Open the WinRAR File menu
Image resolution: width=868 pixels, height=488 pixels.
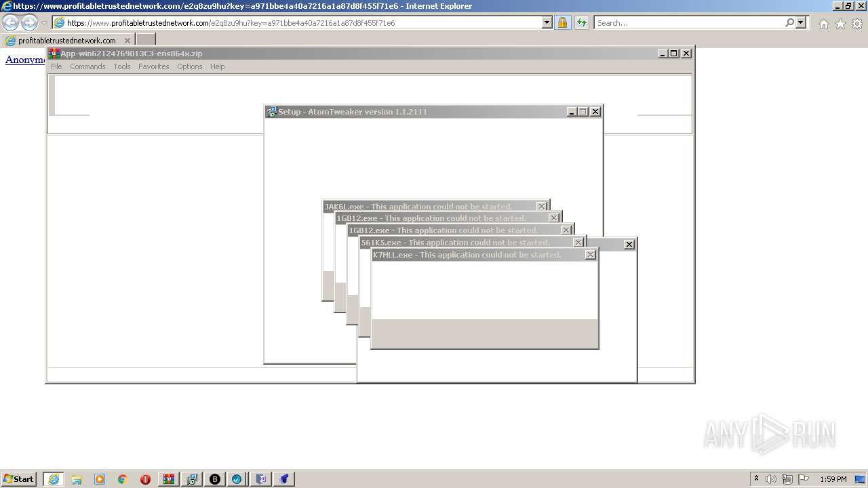tap(56, 66)
